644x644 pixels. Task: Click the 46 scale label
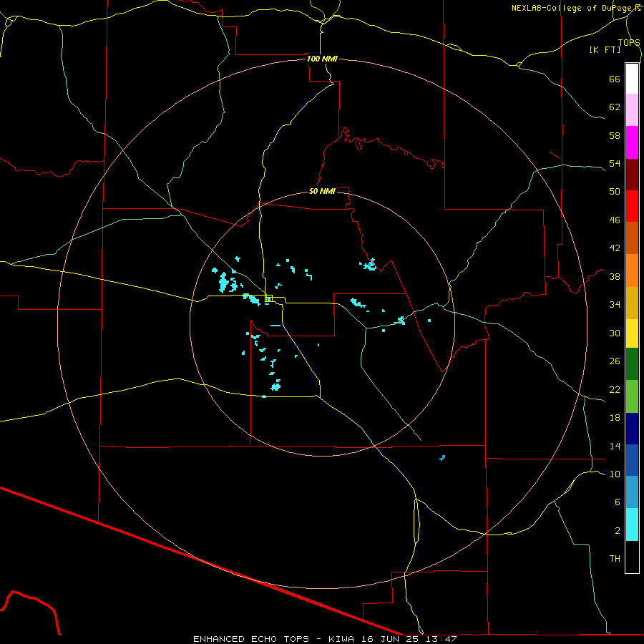pos(615,220)
